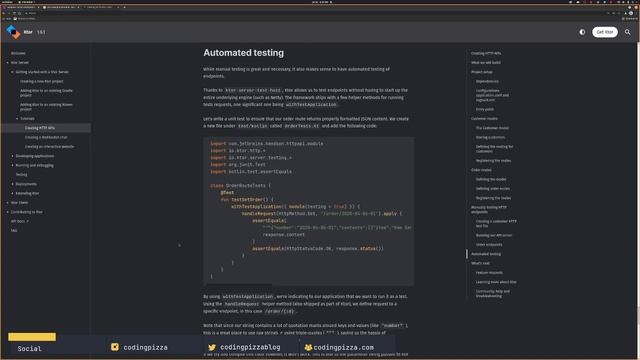Viewport: 640px width, 360px height.
Task: Click the Social label in overlay
Action: pyautogui.click(x=29, y=349)
